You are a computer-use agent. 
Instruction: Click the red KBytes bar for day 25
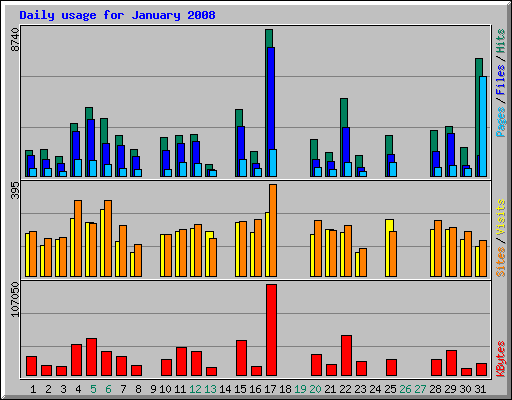pos(391,368)
